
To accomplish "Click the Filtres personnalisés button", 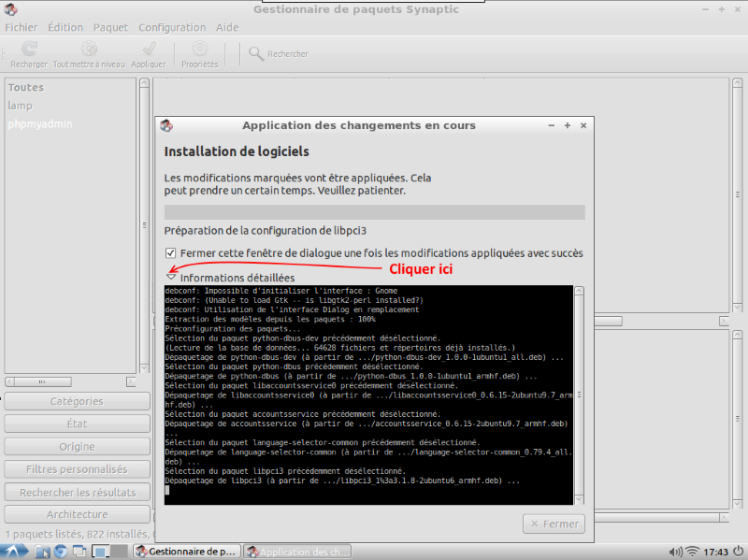I will (77, 469).
